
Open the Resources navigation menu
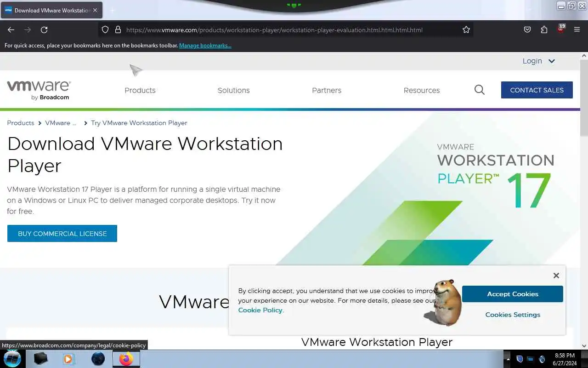point(422,90)
